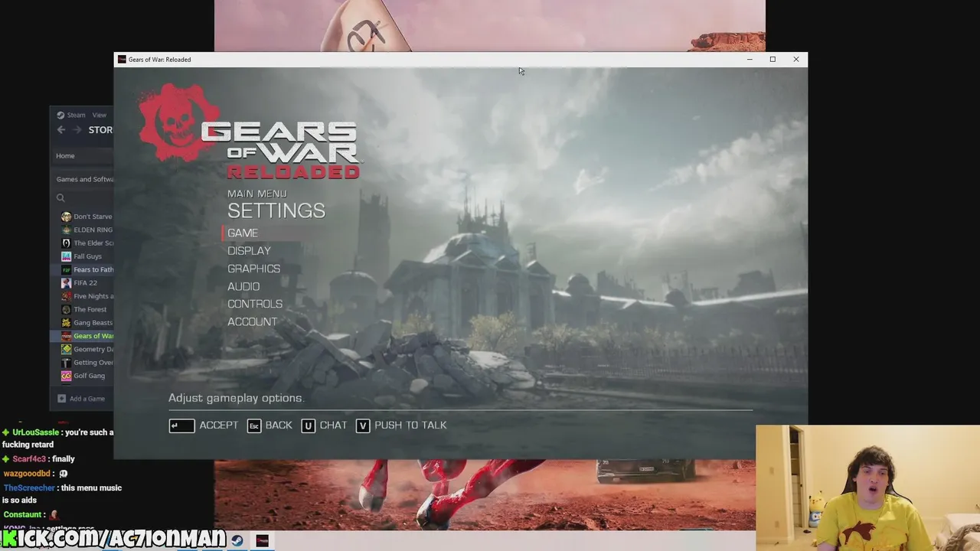Viewport: 980px width, 551px height.
Task: Click the Gears of War taskbar icon
Action: coord(263,540)
